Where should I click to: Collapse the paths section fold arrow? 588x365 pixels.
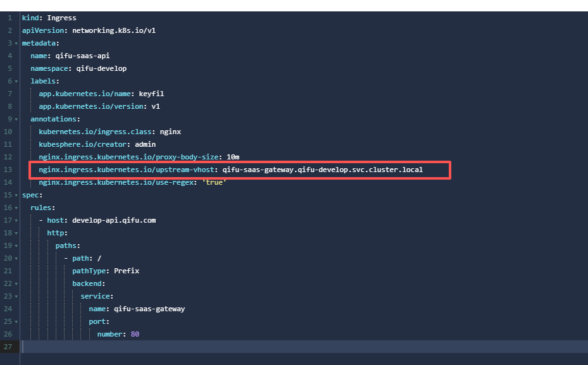[x=16, y=245]
